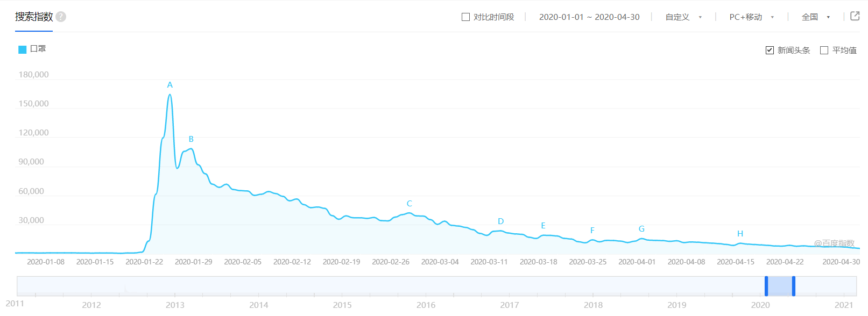Click the help question mark beside 搜索指数

click(x=61, y=17)
